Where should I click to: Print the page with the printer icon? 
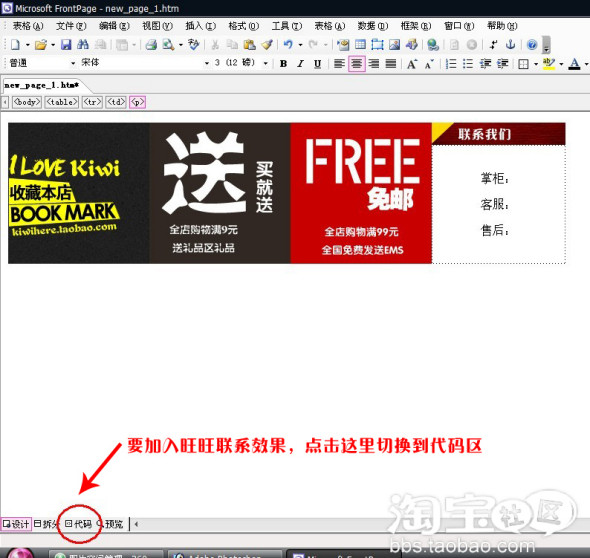tap(151, 45)
